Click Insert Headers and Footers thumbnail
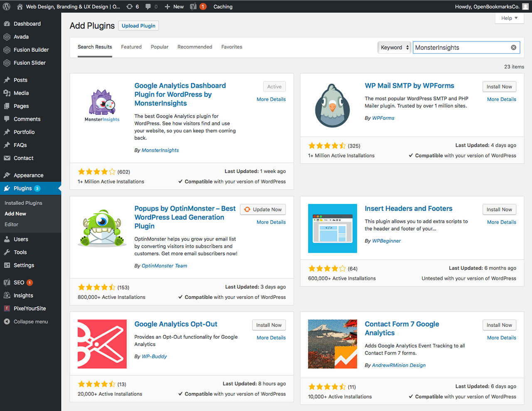 332,229
